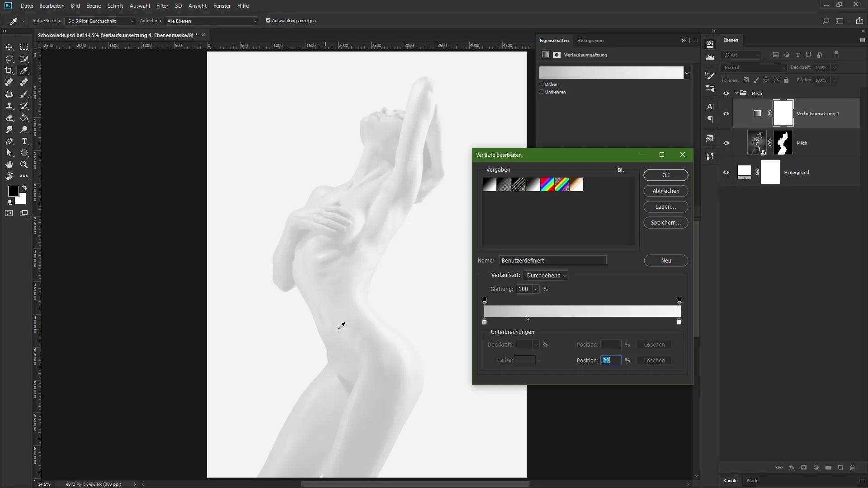Toggle Auswahlring anzeigen checkbox
Viewport: 868px width, 488px height.
coord(268,20)
